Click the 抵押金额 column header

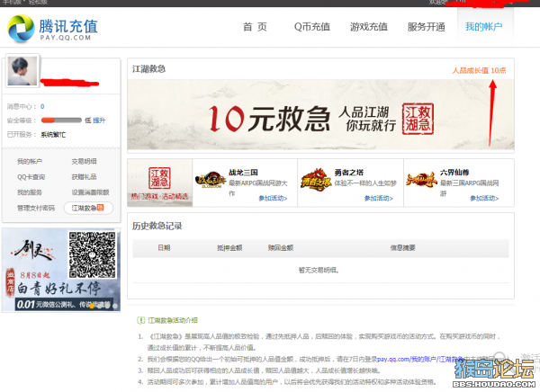pos(229,248)
